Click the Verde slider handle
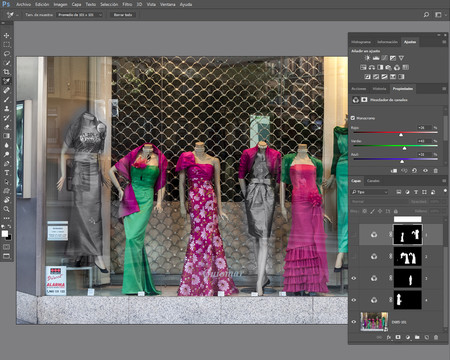 click(404, 148)
